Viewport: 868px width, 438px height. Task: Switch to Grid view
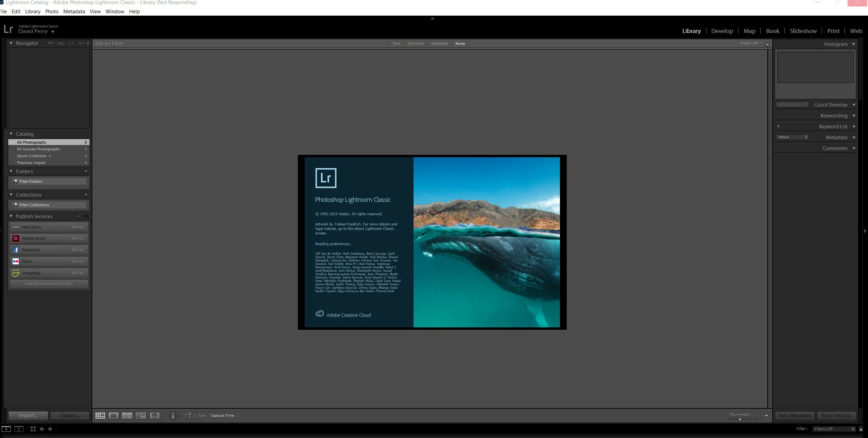(100, 416)
